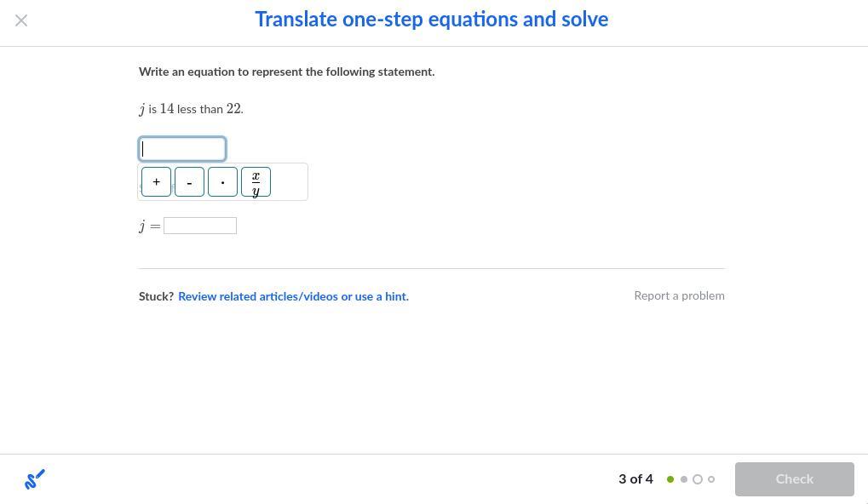This screenshot has width=868, height=504.
Task: Click the 3 of 4 progress label
Action: pos(635,479)
